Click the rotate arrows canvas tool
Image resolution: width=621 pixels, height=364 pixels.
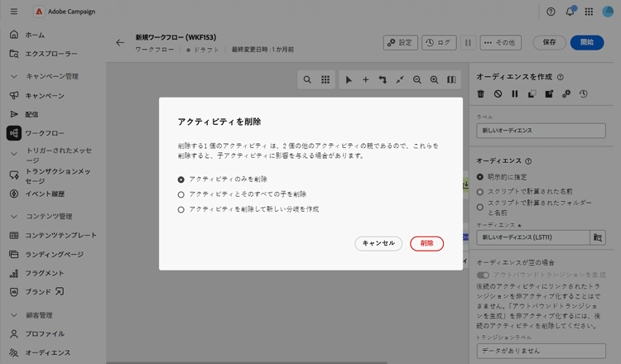pos(383,79)
